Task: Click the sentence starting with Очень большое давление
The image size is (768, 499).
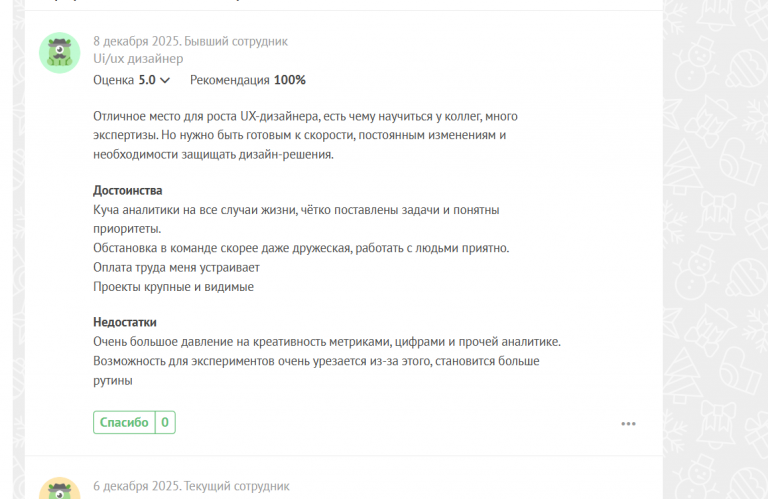Action: click(x=326, y=342)
